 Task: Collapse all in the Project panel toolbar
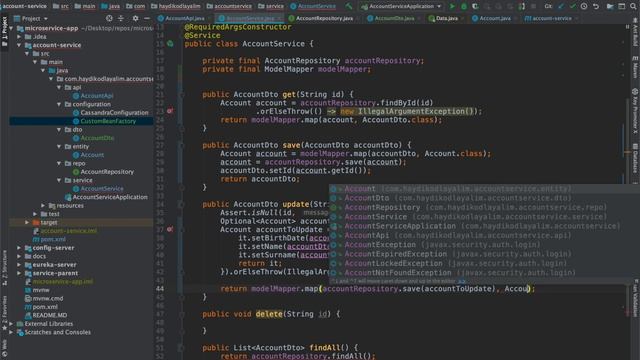121,18
